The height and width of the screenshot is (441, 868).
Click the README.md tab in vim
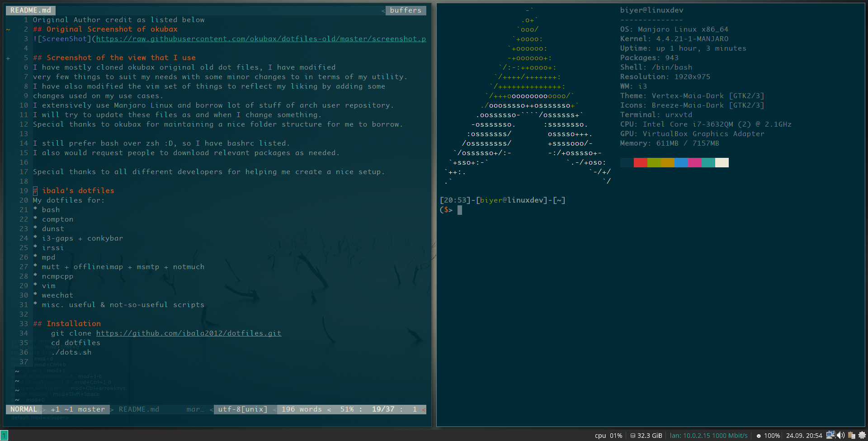tap(31, 10)
